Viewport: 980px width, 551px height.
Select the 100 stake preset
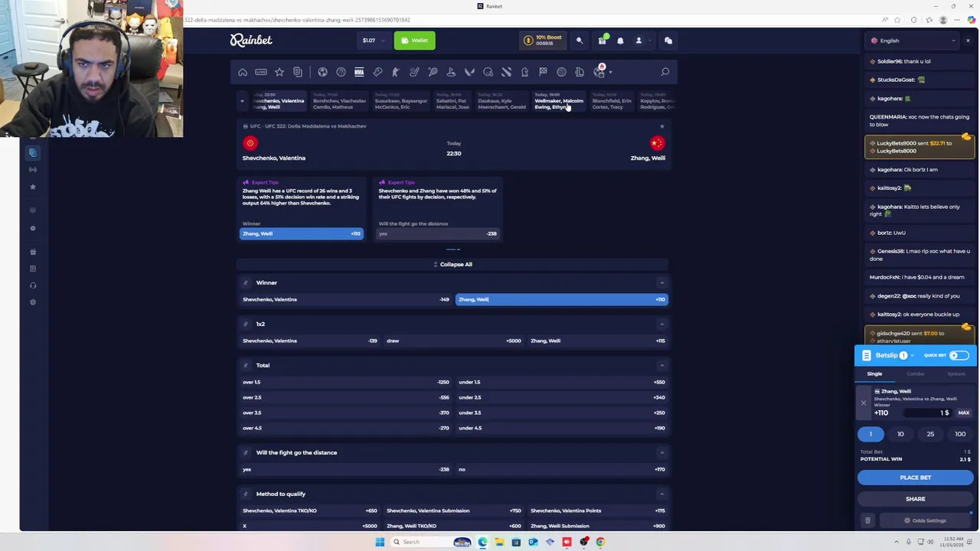pyautogui.click(x=960, y=434)
